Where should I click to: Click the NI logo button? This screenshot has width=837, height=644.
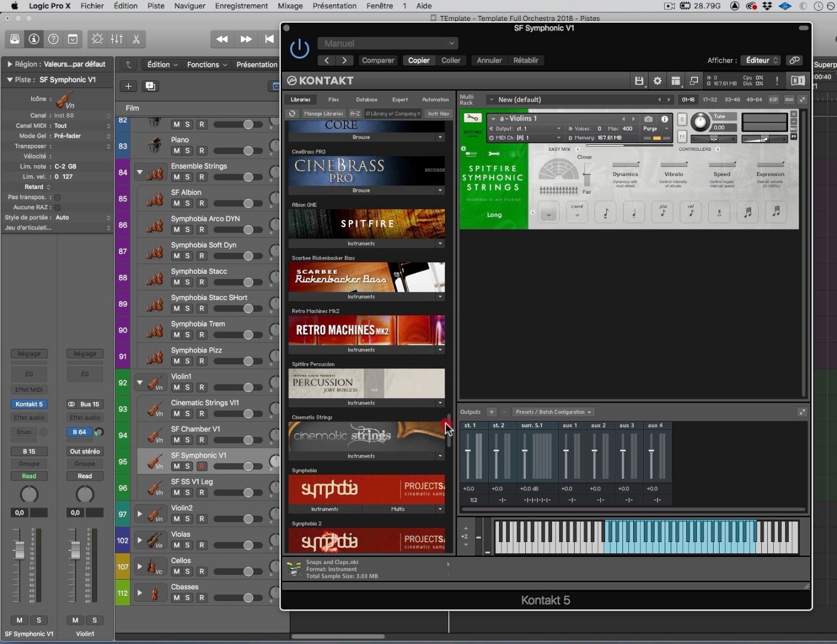click(x=798, y=80)
